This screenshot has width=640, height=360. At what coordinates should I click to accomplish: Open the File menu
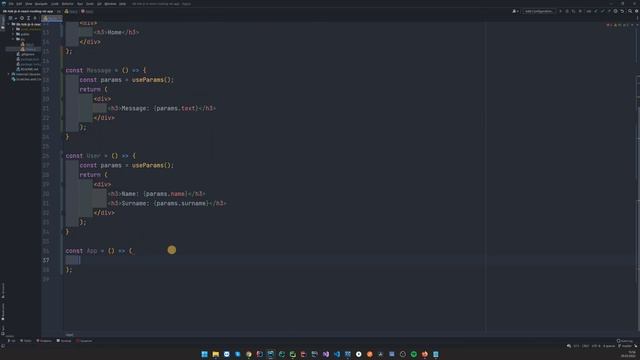11,4
